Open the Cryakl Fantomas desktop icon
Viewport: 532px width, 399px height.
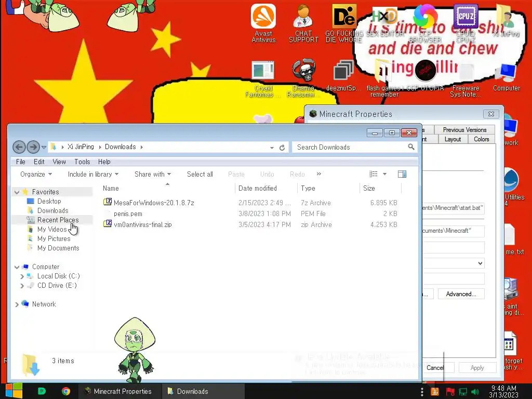pyautogui.click(x=263, y=78)
